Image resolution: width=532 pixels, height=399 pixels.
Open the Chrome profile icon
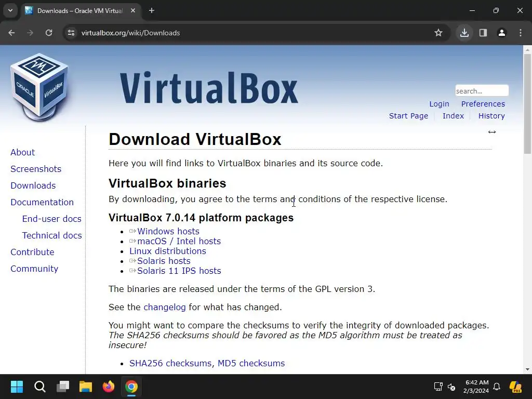point(502,33)
